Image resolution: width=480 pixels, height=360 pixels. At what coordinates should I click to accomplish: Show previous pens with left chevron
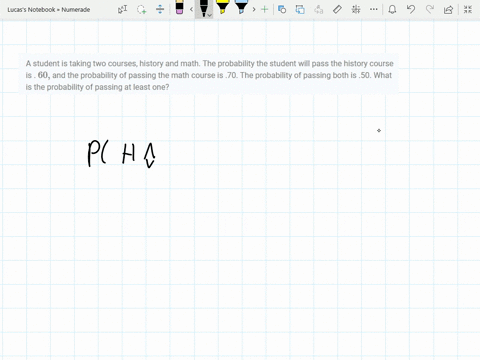pyautogui.click(x=191, y=9)
